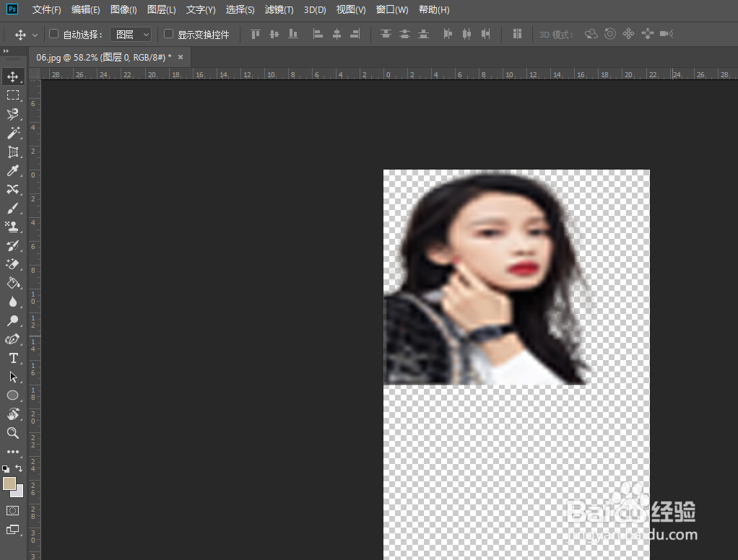Select the Hand tool
The image size is (738, 560).
13,414
